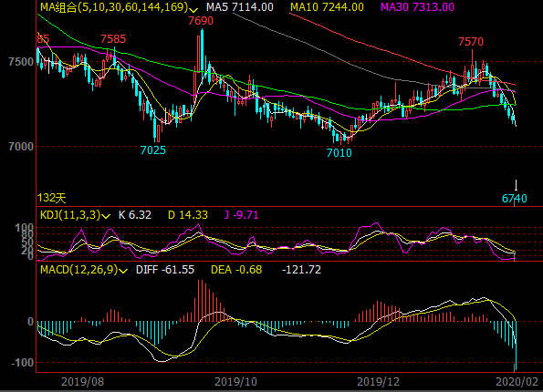Click the 7690 peak price marker
This screenshot has height=392, width=543.
[201, 21]
